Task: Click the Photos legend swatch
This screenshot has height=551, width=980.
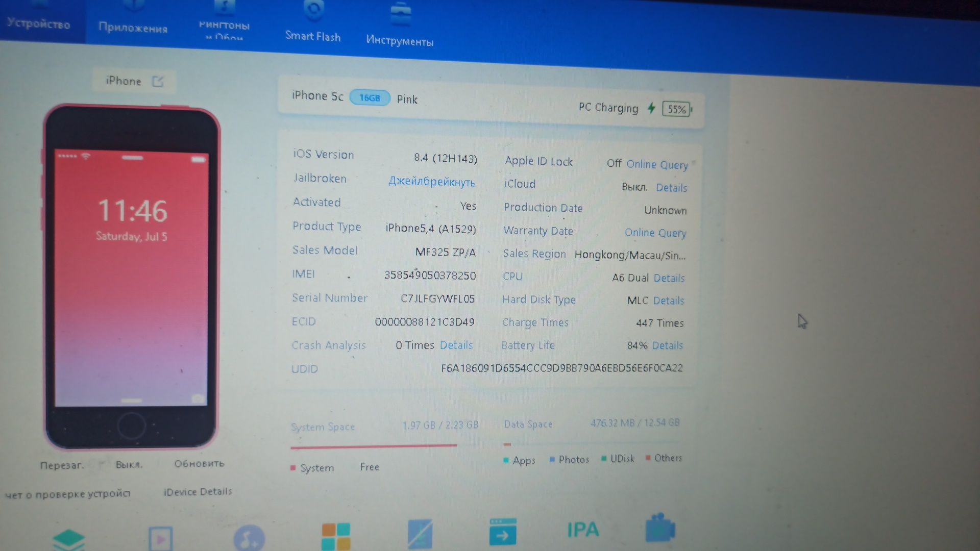Action: (552, 460)
